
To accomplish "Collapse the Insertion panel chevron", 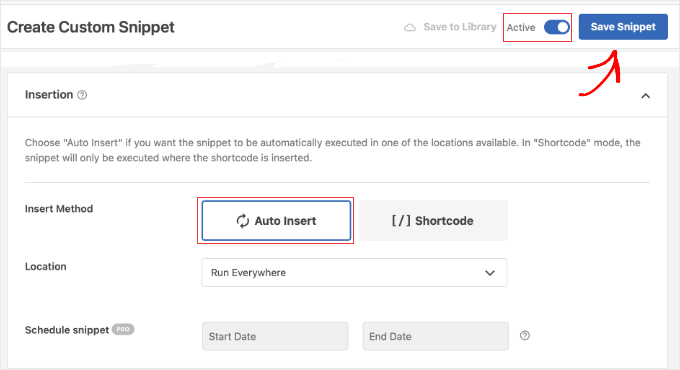I will tap(645, 96).
